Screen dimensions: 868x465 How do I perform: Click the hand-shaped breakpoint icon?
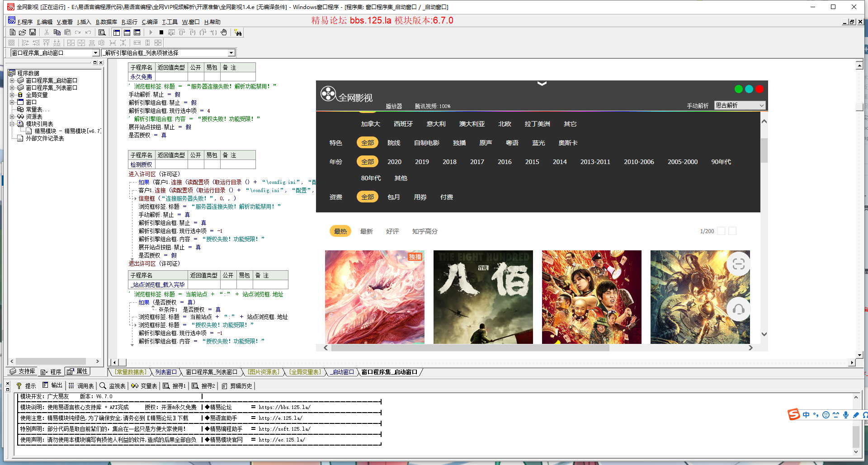[224, 33]
